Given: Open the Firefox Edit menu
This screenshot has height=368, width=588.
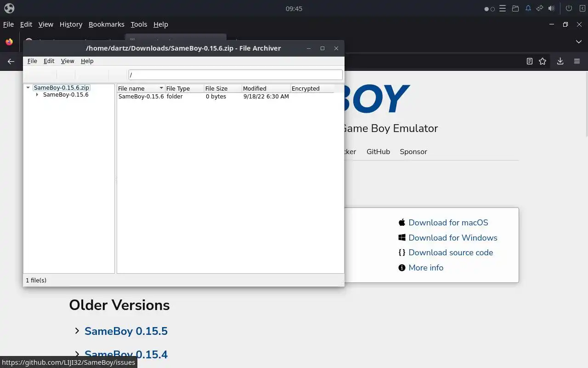Looking at the screenshot, I should pos(26,24).
